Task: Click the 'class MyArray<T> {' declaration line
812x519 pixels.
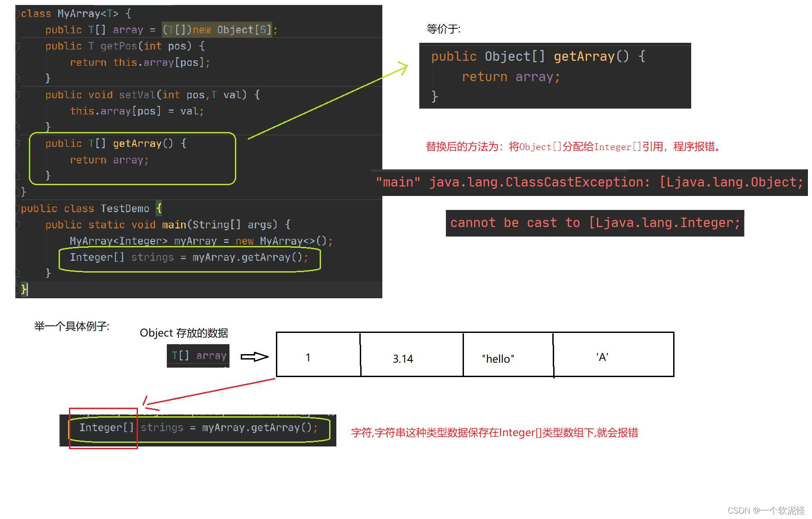Action: point(76,14)
